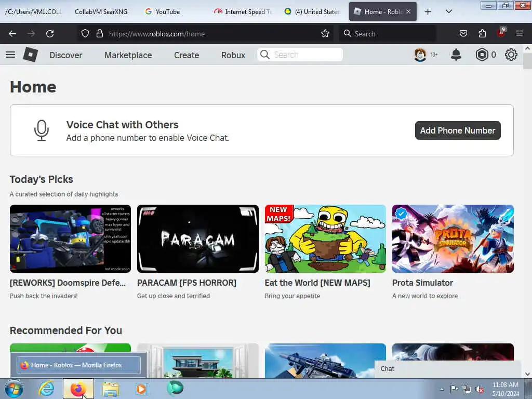Click the green round app on taskbar

tap(175, 389)
